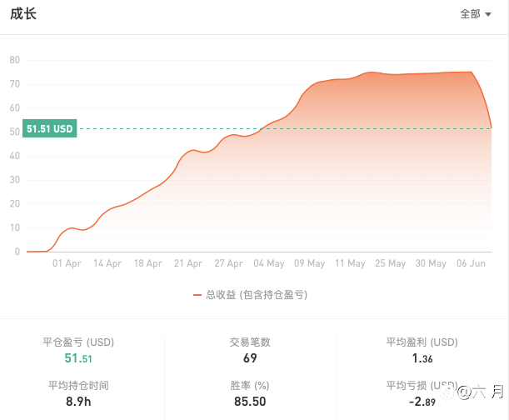Image resolution: width=509 pixels, height=420 pixels.
Task: Open the 全部 time range dropdown
Action: [x=475, y=14]
